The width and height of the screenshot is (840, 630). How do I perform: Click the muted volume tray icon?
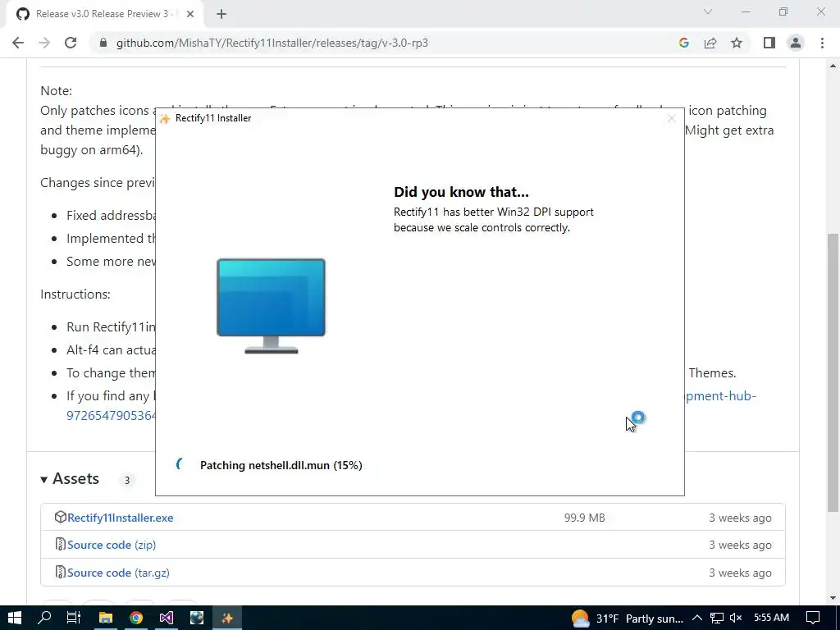pos(736,619)
